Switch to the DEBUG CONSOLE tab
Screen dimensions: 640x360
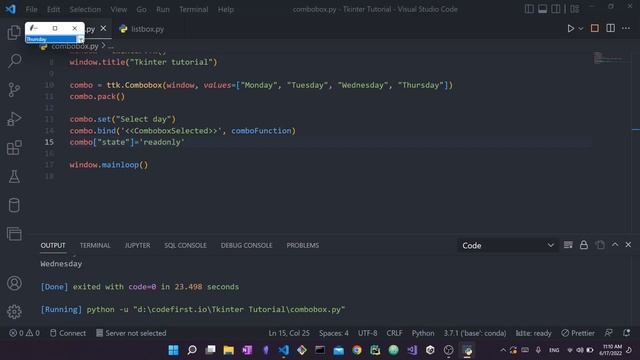(247, 245)
